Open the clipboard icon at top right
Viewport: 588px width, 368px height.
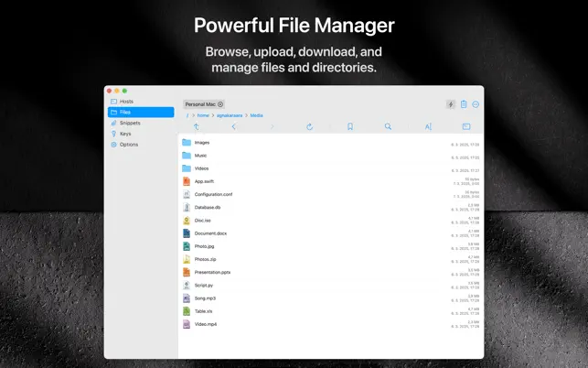pyautogui.click(x=464, y=104)
